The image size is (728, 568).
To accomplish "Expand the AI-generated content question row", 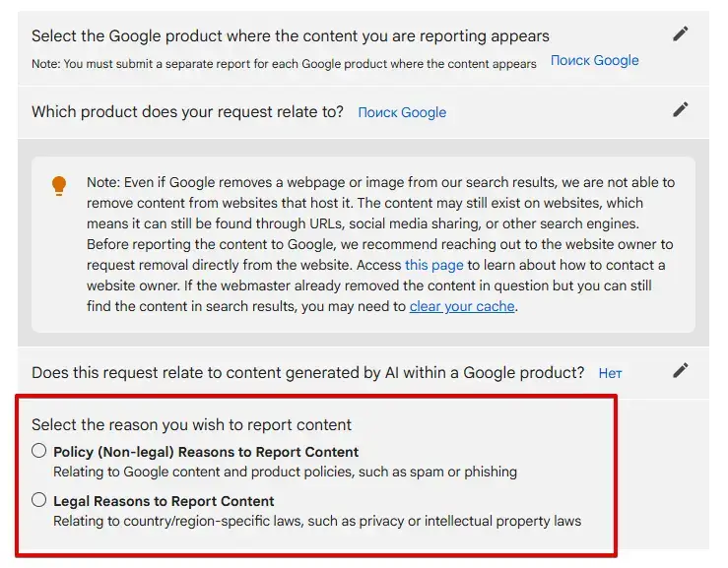I will coord(364,373).
